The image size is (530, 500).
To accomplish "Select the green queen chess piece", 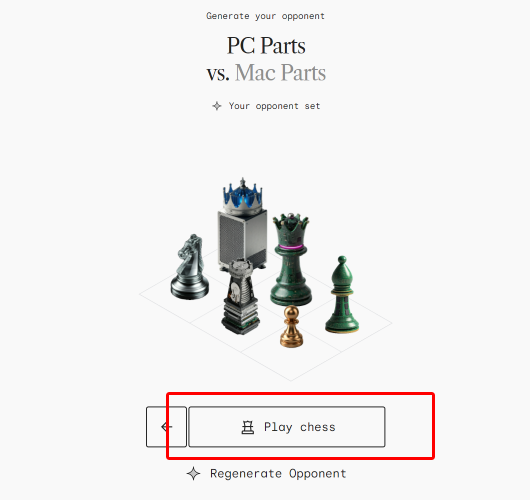I will (x=291, y=260).
